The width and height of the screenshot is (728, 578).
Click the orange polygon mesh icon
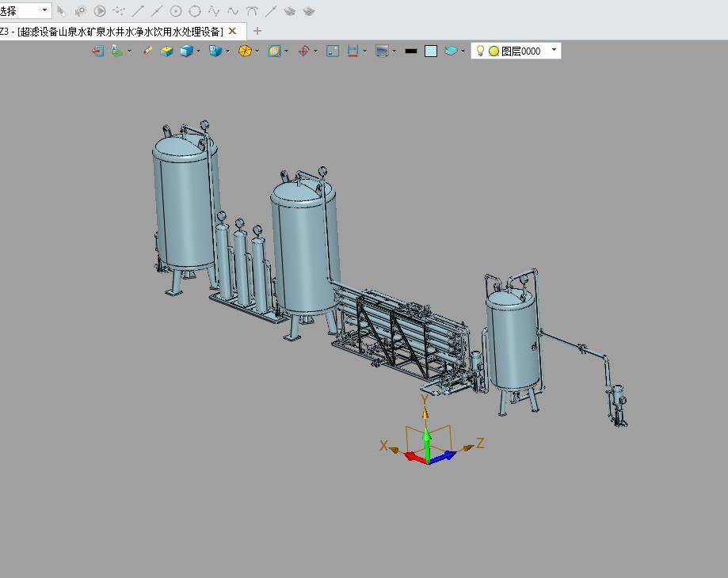pos(245,51)
